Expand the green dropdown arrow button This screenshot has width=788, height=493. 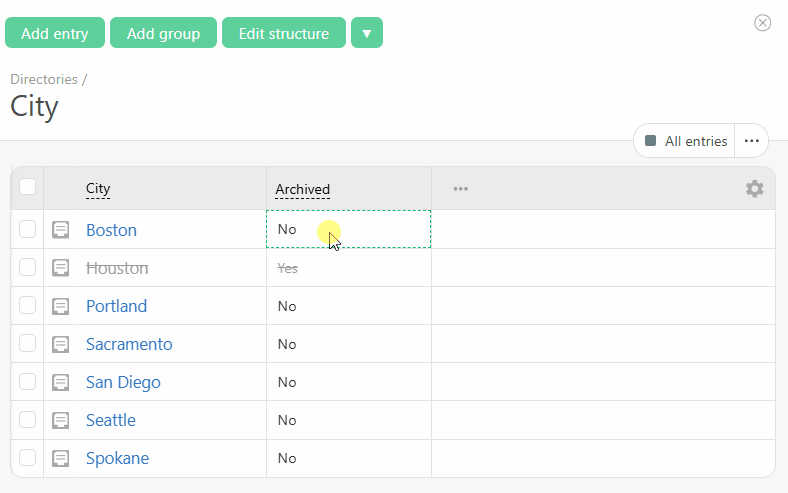tap(367, 33)
